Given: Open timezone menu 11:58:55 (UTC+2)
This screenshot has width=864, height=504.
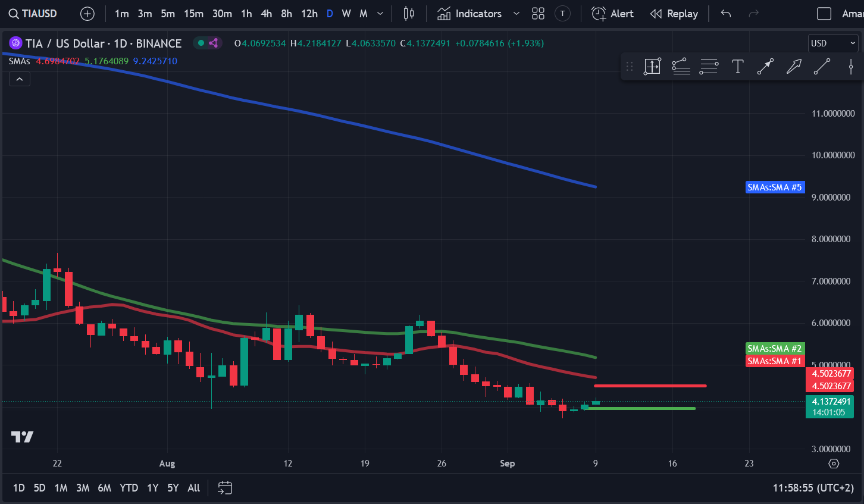Looking at the screenshot, I should click(x=813, y=488).
